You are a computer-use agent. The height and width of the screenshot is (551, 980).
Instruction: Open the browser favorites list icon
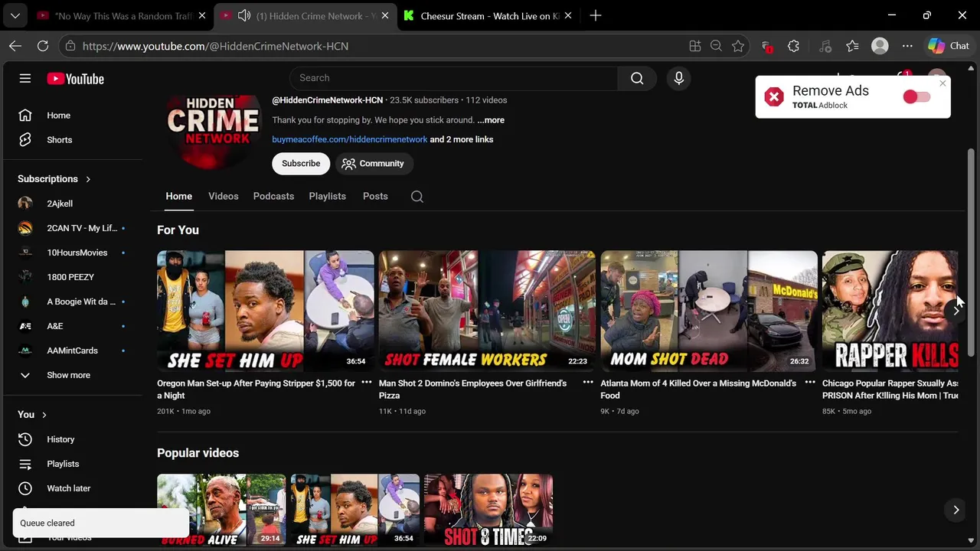852,46
